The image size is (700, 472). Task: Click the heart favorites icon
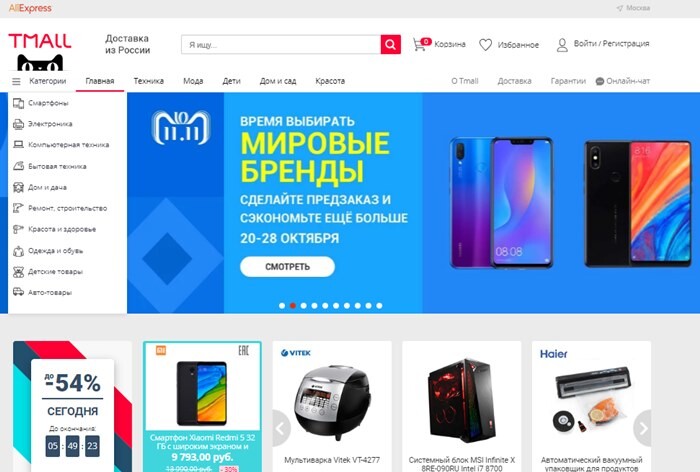point(485,45)
